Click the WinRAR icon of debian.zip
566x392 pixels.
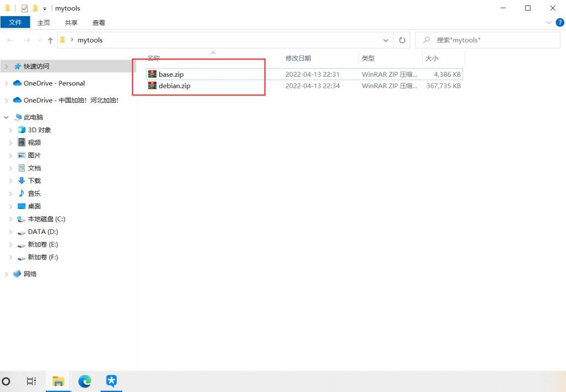[x=153, y=86]
